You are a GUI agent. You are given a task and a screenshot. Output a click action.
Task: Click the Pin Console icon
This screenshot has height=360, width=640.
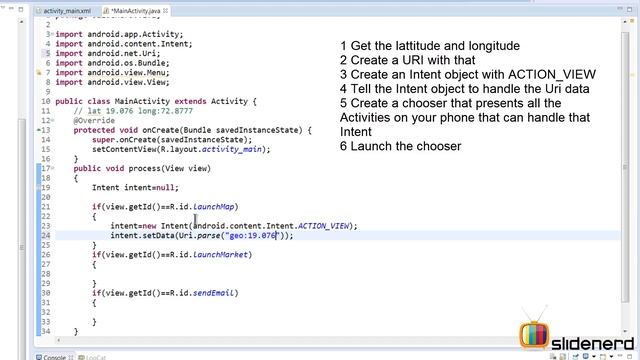576,357
